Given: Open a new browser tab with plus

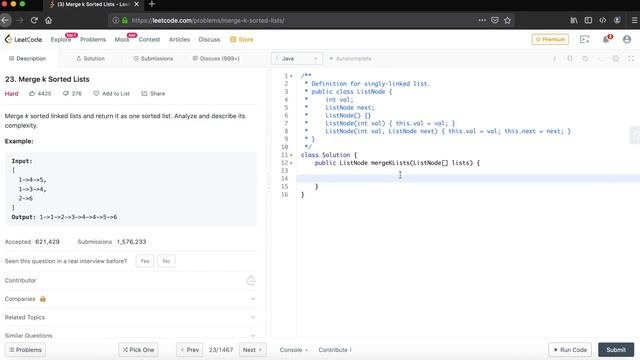Looking at the screenshot, I should point(152,4).
